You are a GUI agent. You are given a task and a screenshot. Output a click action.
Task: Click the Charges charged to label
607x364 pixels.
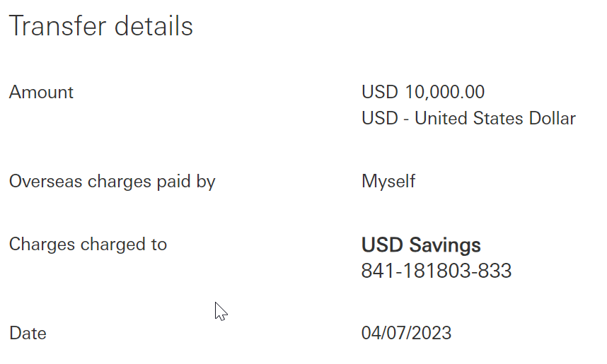point(88,245)
